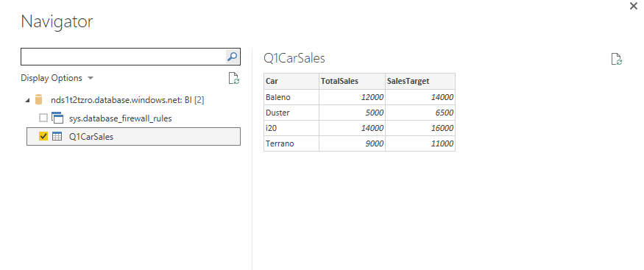Select the Baleno row cell
The width and height of the screenshot is (644, 270).
point(291,97)
